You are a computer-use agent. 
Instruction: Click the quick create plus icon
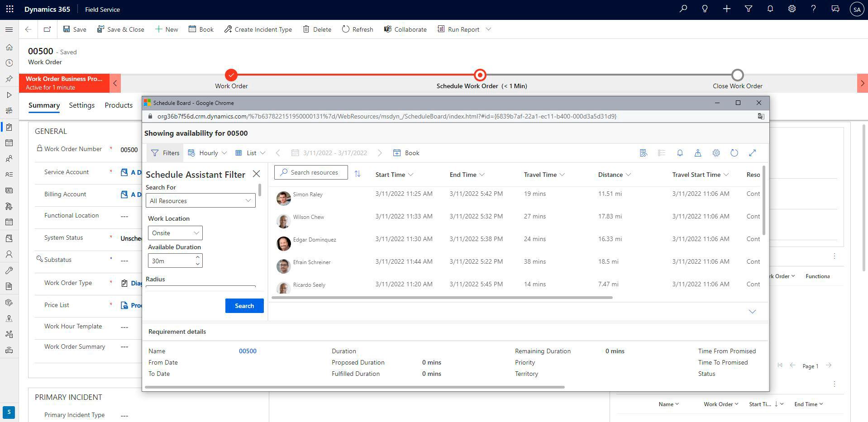coord(726,9)
